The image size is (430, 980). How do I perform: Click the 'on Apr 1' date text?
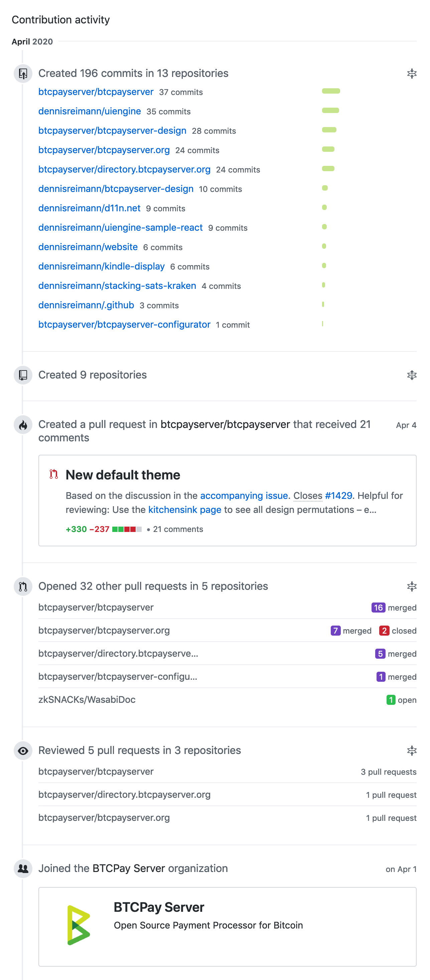[401, 869]
